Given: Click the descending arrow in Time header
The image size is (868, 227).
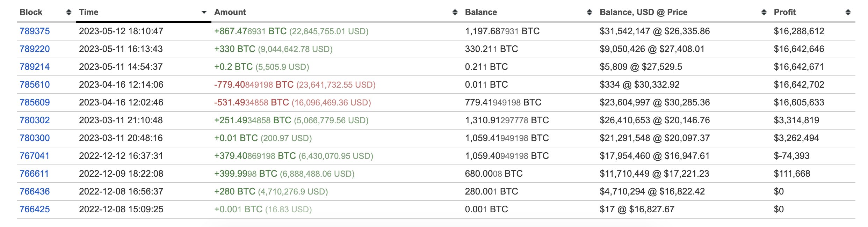Looking at the screenshot, I should pos(204,13).
